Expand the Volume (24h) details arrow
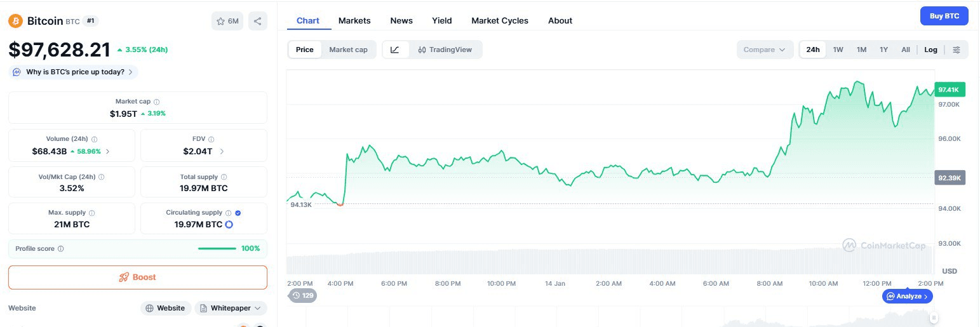This screenshot has height=327, width=980. click(107, 152)
